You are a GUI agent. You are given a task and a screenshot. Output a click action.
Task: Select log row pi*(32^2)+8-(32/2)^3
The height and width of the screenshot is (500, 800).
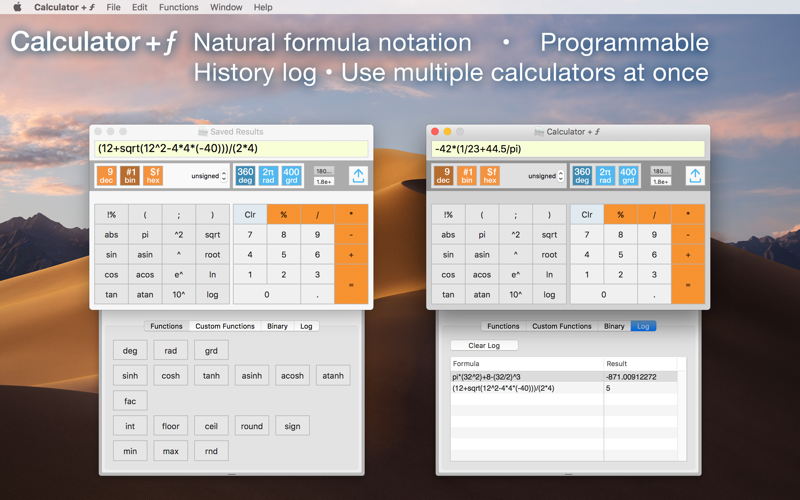[564, 377]
